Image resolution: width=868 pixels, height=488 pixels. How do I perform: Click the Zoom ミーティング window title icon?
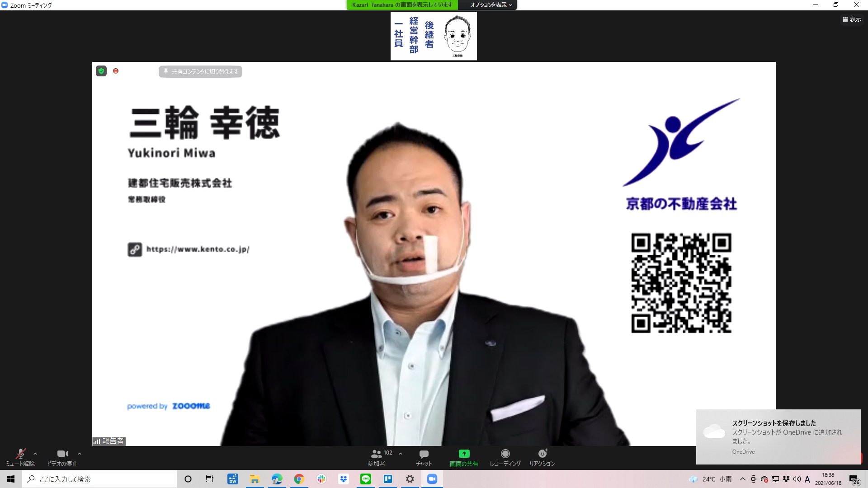click(5, 5)
